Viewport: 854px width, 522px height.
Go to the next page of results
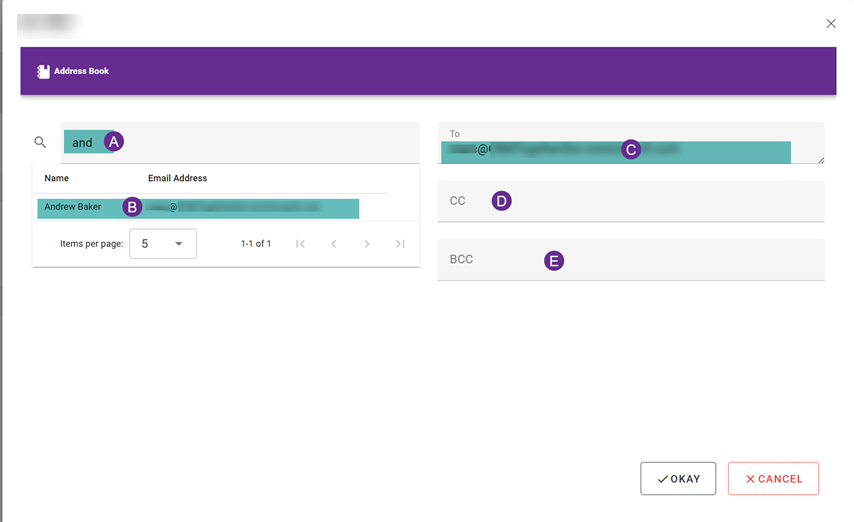pyautogui.click(x=367, y=244)
